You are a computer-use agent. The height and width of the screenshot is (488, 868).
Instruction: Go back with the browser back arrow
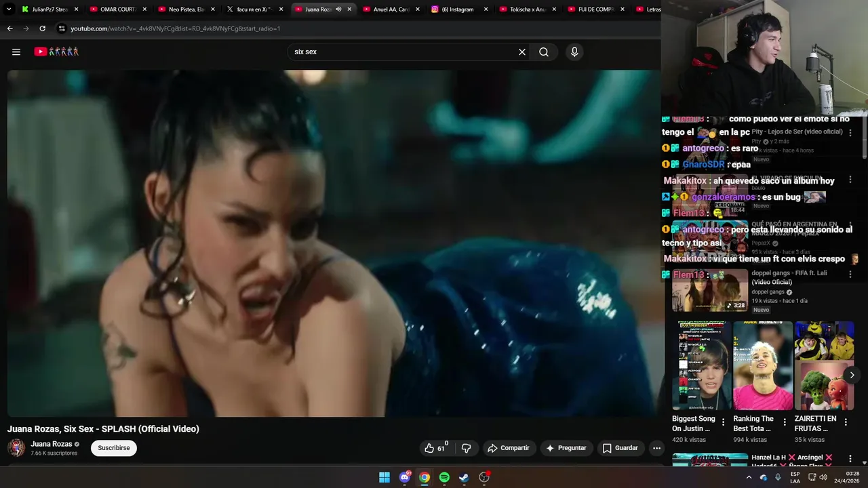[x=9, y=28]
